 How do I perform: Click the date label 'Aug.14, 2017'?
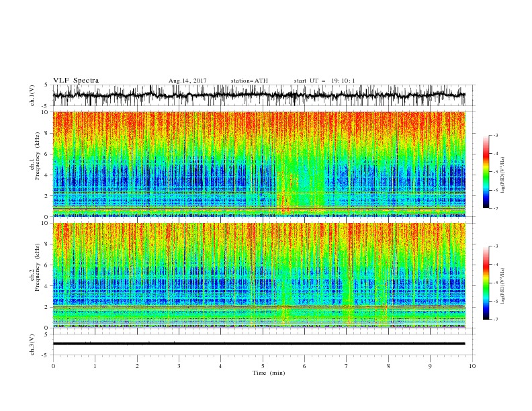pos(187,81)
